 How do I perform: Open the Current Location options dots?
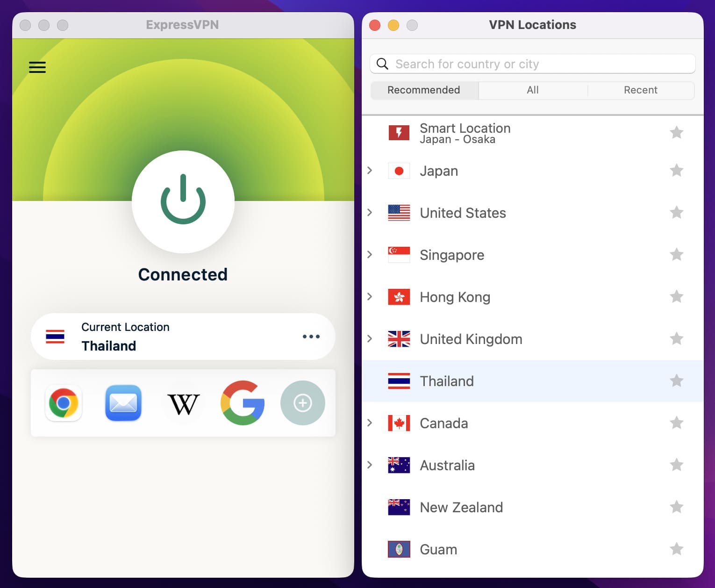pos(311,337)
